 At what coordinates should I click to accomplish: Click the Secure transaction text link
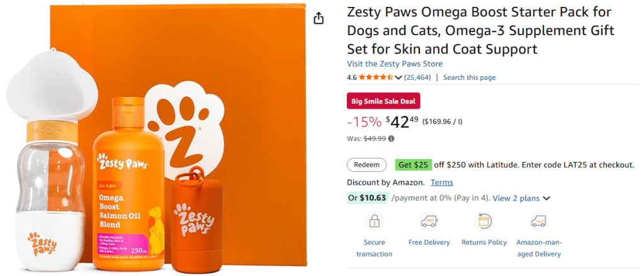pyautogui.click(x=375, y=248)
